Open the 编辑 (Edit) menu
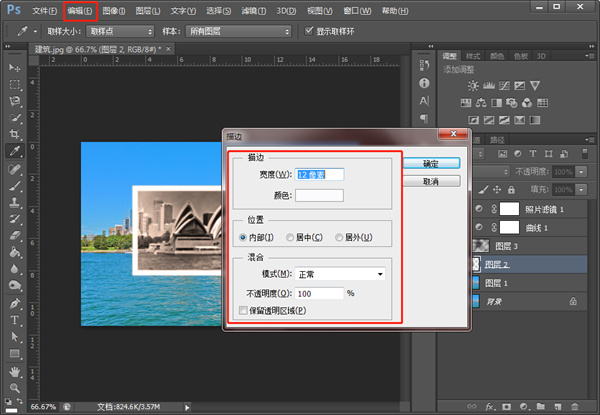Screen dimensions: 600x415 [81, 11]
